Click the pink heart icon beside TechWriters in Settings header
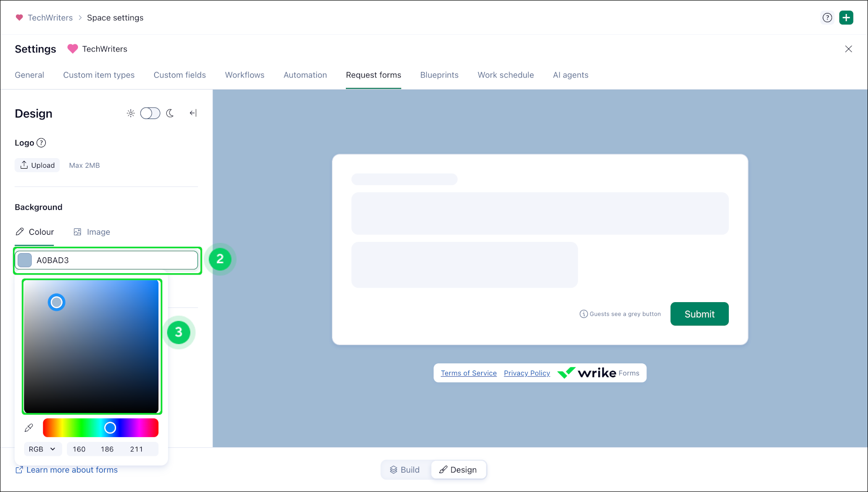Screen dimensions: 868x492 73,49
